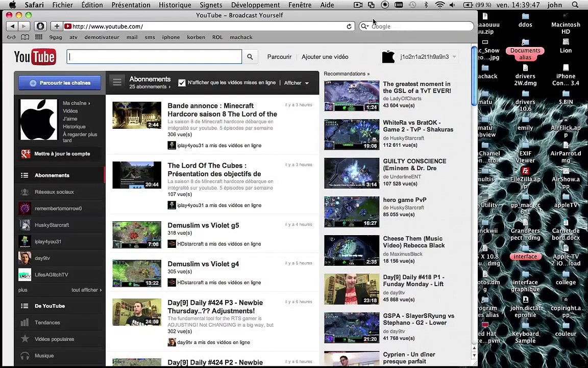588x368 pixels.
Task: Open "Ma chaîne" submenu arrow
Action: click(89, 103)
